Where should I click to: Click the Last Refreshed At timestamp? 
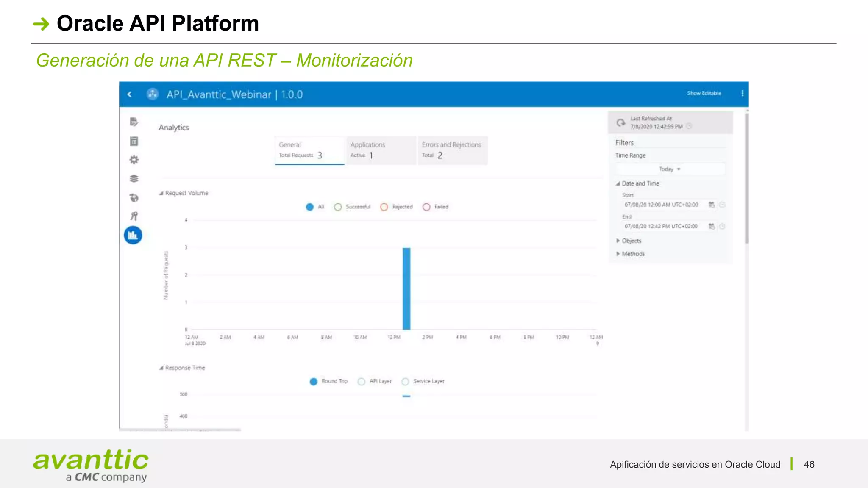tap(656, 127)
